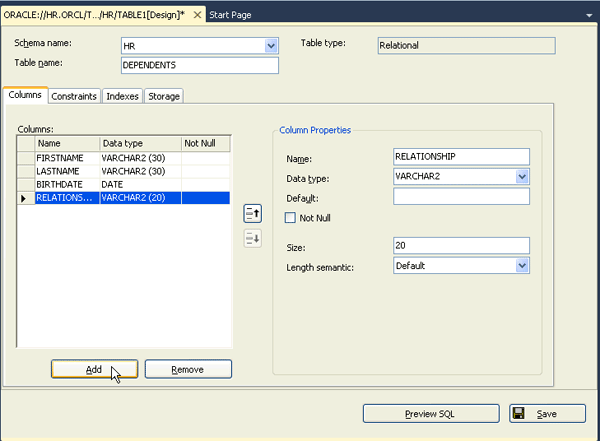
Task: Close the TABLE1 Design document tab
Action: tap(198, 15)
